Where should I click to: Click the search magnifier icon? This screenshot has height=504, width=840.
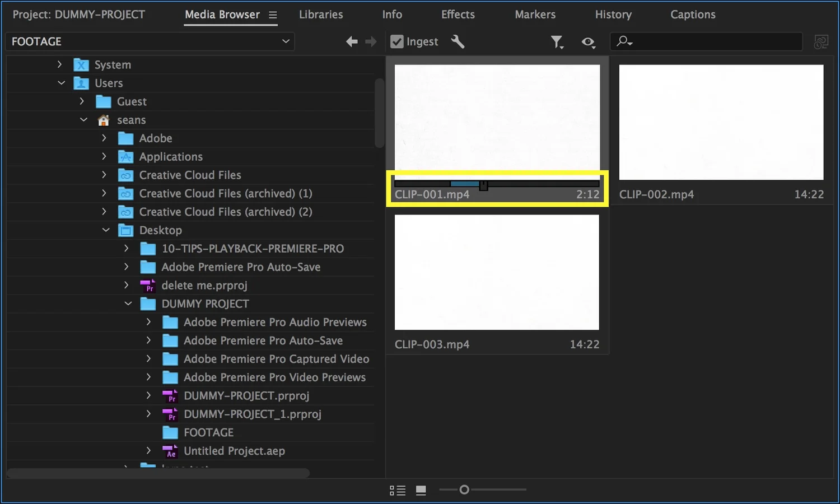(624, 41)
